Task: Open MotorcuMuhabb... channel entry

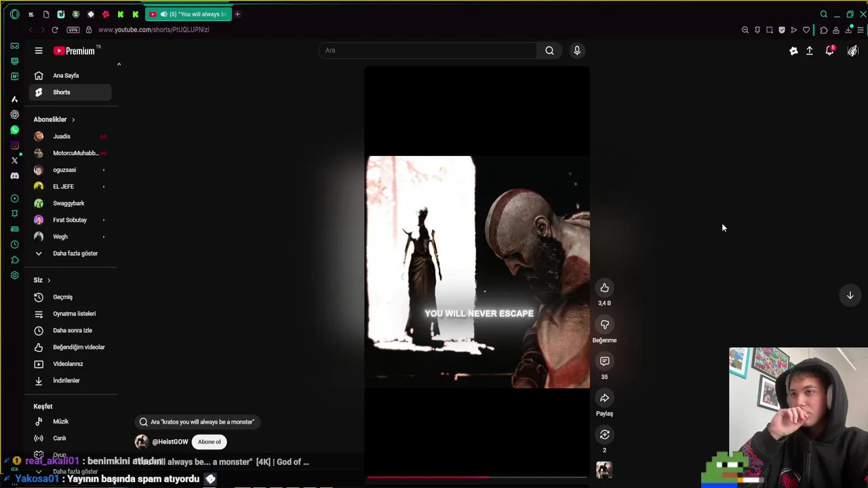Action: (71, 153)
